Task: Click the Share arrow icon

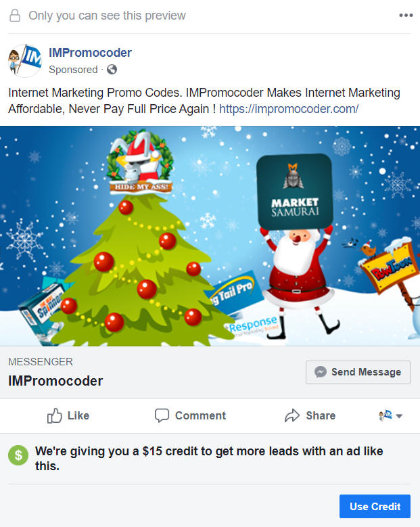Action: [291, 416]
